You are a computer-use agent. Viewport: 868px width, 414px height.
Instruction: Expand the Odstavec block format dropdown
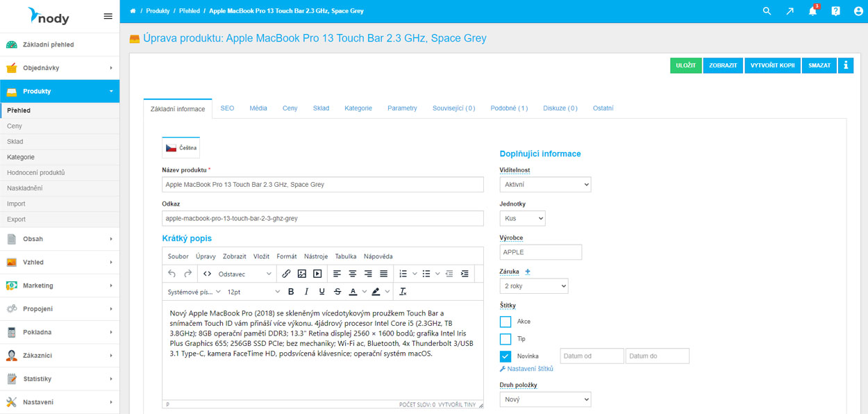point(244,274)
